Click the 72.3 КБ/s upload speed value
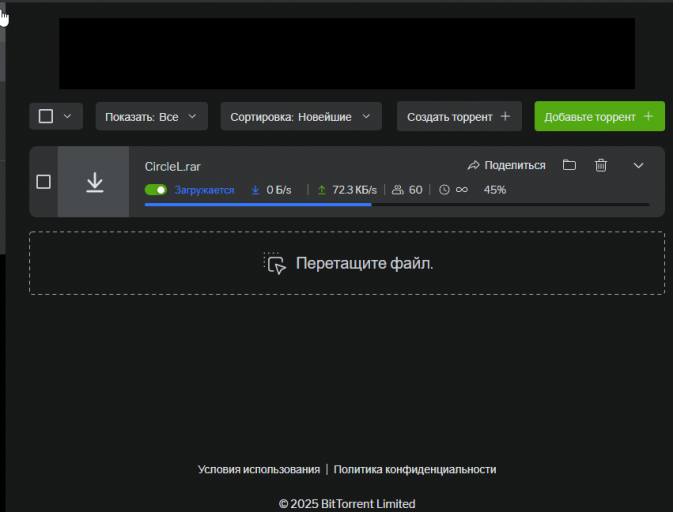The width and height of the screenshot is (673, 512). tap(354, 190)
